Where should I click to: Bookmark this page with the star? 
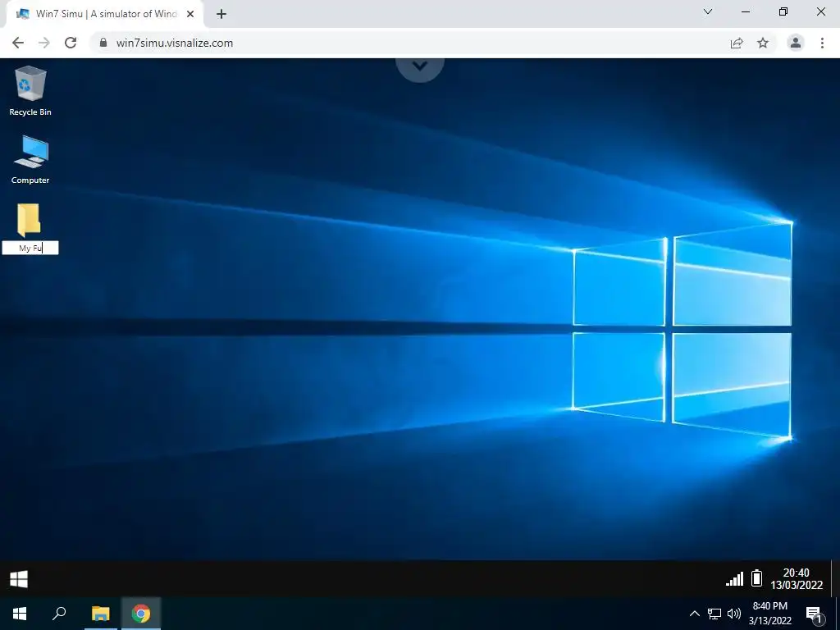click(763, 43)
